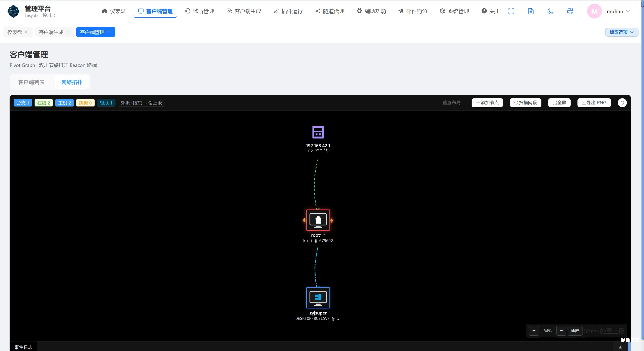This screenshot has width=644, height=351.
Task: Click the 主机 2 badge
Action: click(x=65, y=103)
